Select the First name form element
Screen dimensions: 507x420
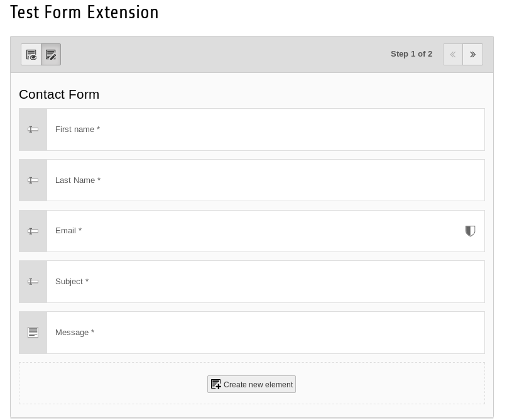[x=264, y=130]
